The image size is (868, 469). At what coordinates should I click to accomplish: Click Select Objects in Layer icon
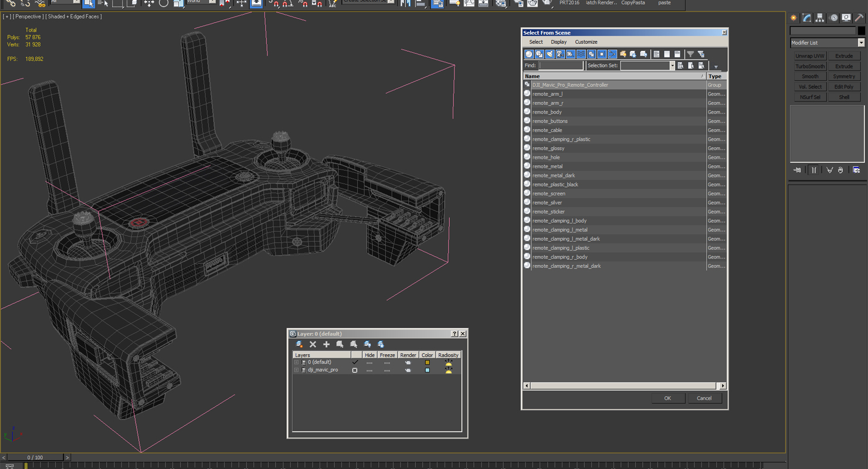(340, 344)
